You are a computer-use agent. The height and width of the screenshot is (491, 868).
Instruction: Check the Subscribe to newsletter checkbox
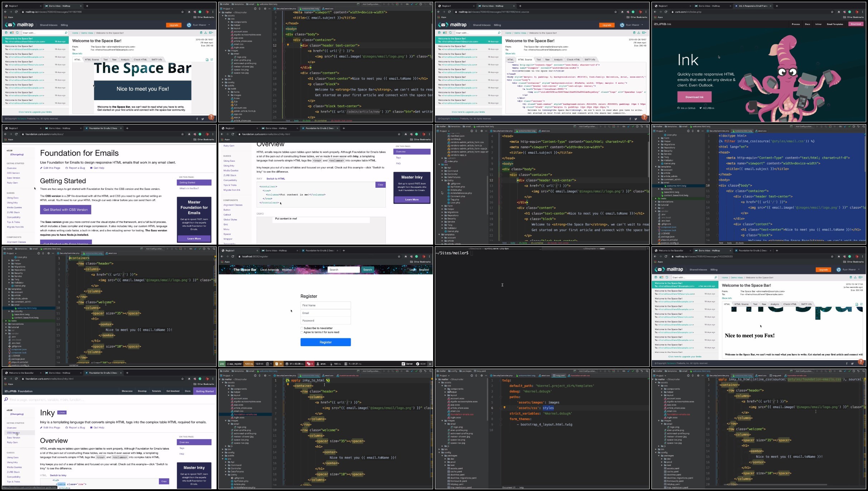click(302, 328)
